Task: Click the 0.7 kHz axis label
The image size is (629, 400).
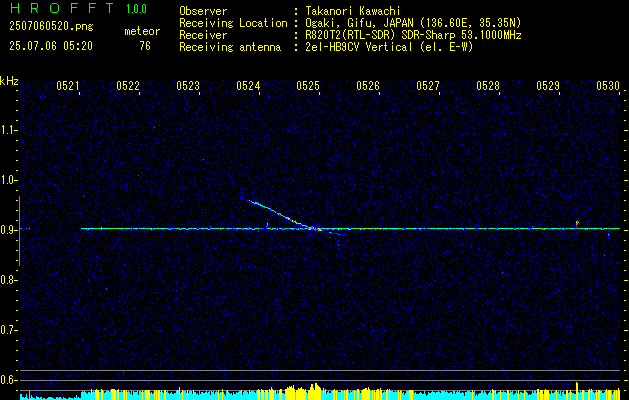Action: coord(8,330)
